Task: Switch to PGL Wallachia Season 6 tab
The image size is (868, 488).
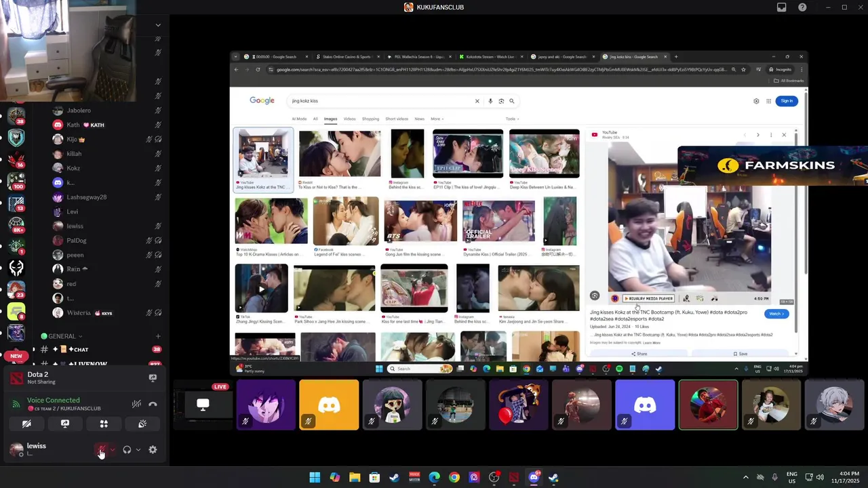Action: [419, 57]
